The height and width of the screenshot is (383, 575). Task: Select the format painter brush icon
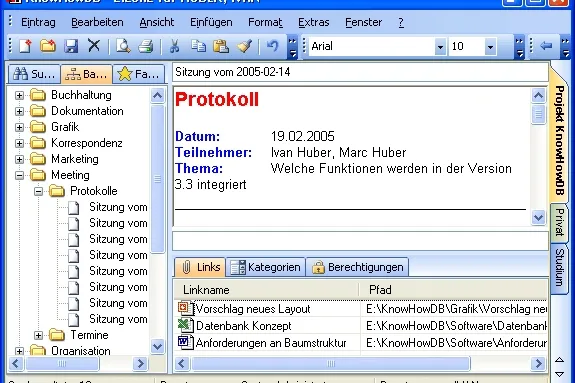(244, 46)
